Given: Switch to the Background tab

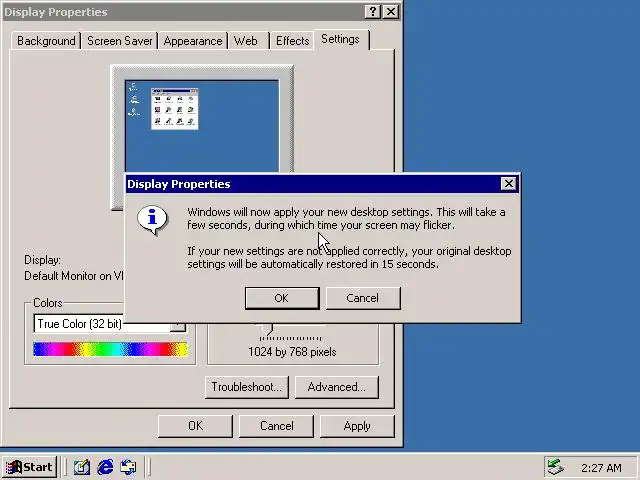Looking at the screenshot, I should [x=46, y=41].
